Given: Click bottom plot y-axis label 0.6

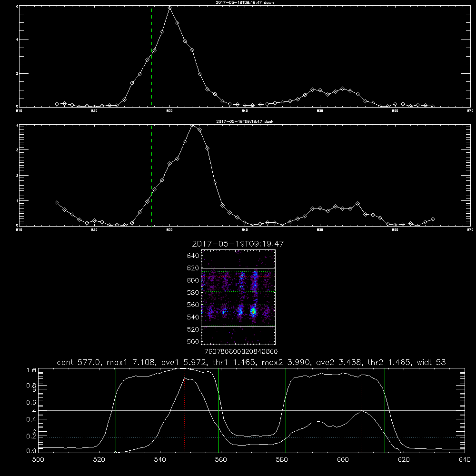Looking at the screenshot, I should (31, 402).
